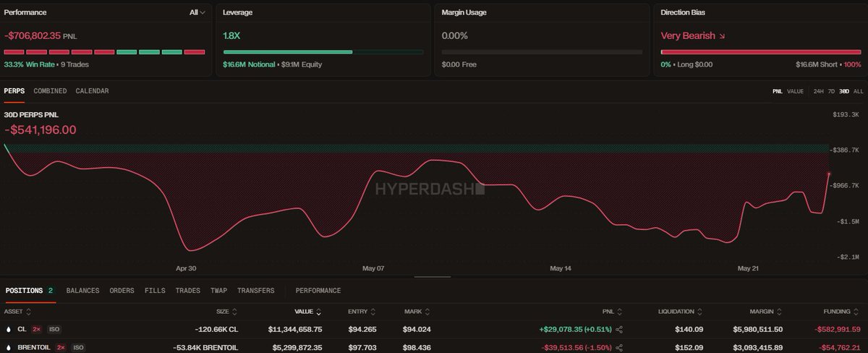The height and width of the screenshot is (353, 868).
Task: Open the ORDERS tab
Action: (x=122, y=291)
